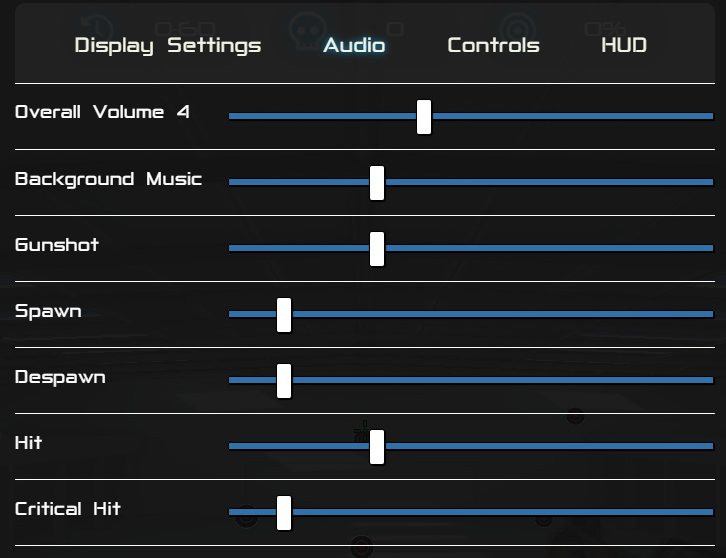The height and width of the screenshot is (558, 726).
Task: Click the "Despawn" row label
Action: point(60,377)
